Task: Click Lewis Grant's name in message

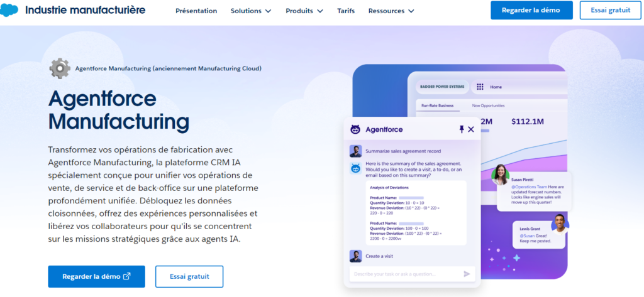Action: [530, 229]
